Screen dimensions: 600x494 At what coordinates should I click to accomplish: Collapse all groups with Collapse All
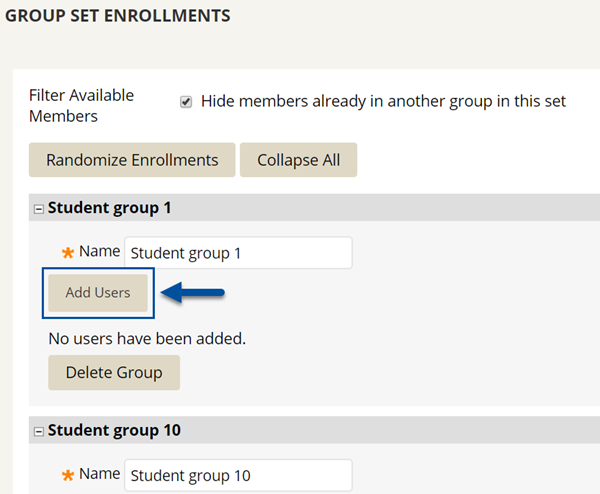298,160
